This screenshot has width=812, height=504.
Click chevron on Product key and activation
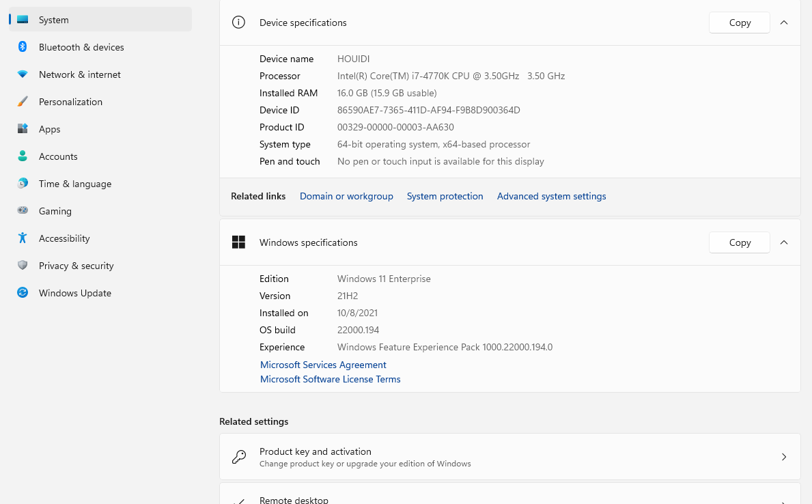[x=783, y=457]
